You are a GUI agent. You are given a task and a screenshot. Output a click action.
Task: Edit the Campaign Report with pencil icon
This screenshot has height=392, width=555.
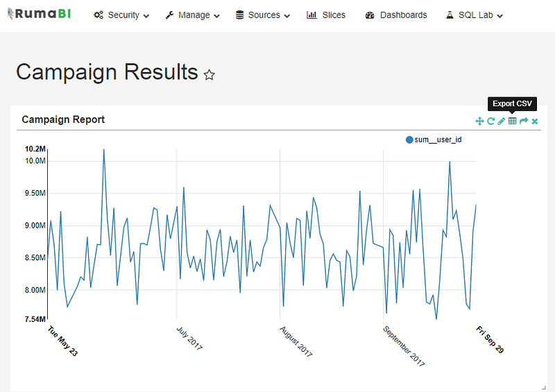(501, 121)
